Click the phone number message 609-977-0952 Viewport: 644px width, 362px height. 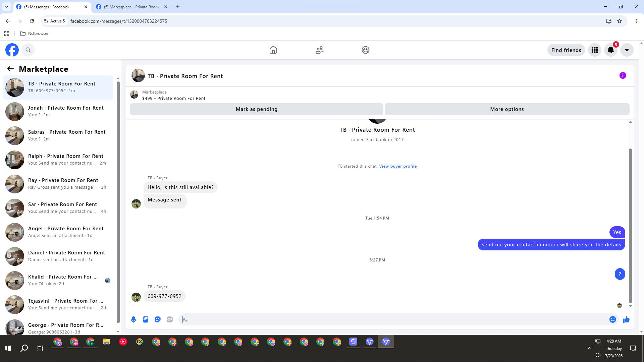164,296
